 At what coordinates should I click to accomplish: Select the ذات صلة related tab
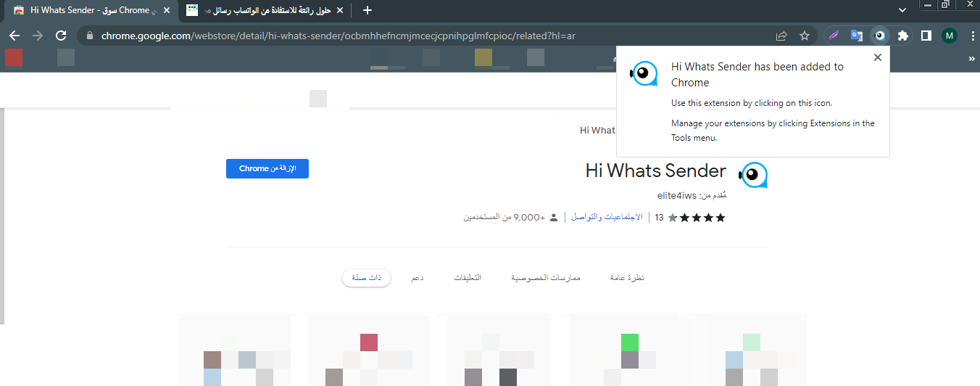(366, 278)
